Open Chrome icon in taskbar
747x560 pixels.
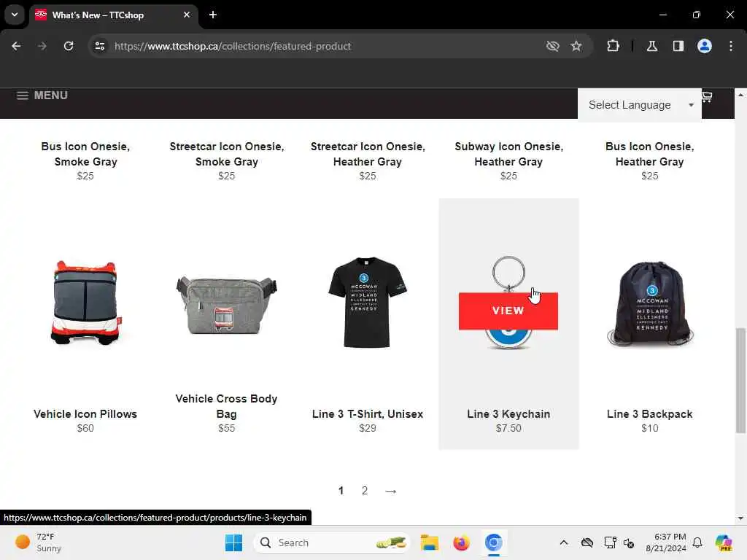coord(494,542)
